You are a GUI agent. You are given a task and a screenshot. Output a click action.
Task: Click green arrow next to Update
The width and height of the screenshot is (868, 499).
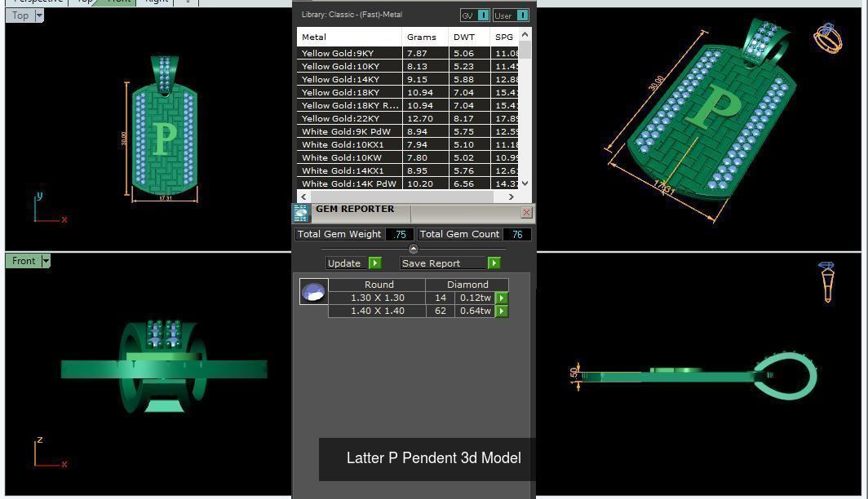374,263
